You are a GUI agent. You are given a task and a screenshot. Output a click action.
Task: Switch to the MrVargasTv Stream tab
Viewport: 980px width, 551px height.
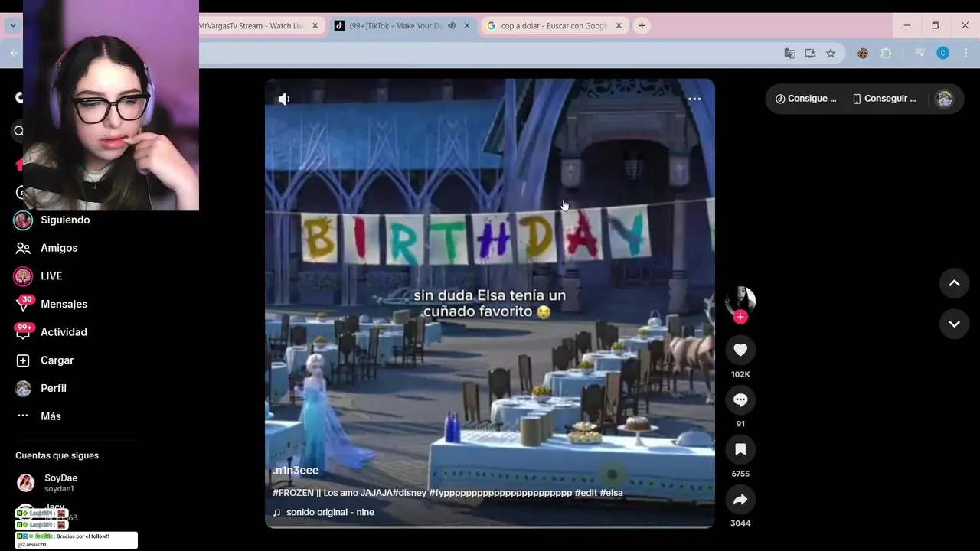pyautogui.click(x=251, y=26)
